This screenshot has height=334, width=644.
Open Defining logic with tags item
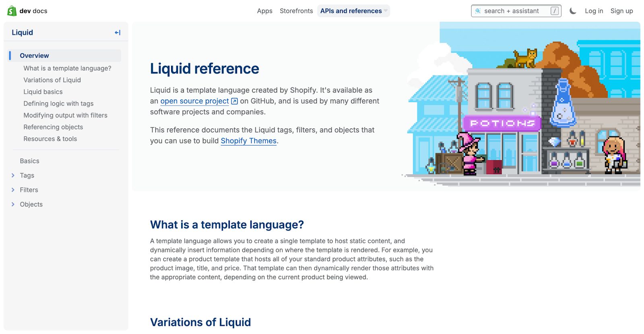tap(58, 103)
